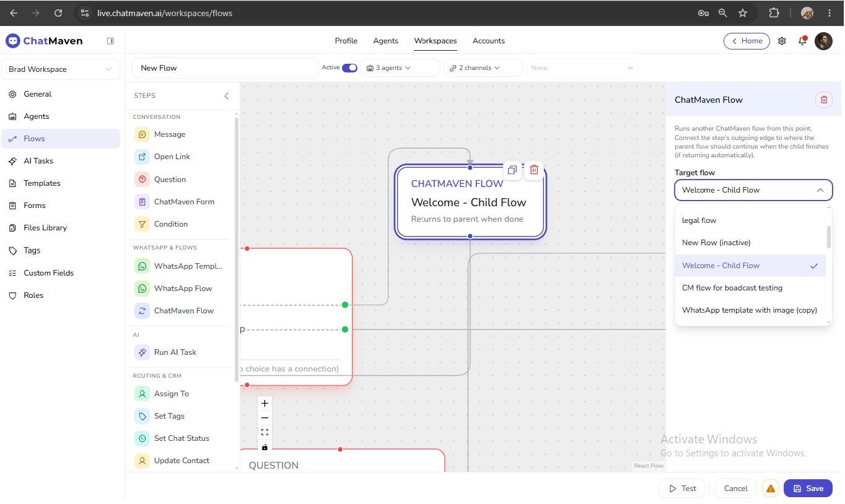Open the Workspaces tab
The image size is (845, 504).
436,41
